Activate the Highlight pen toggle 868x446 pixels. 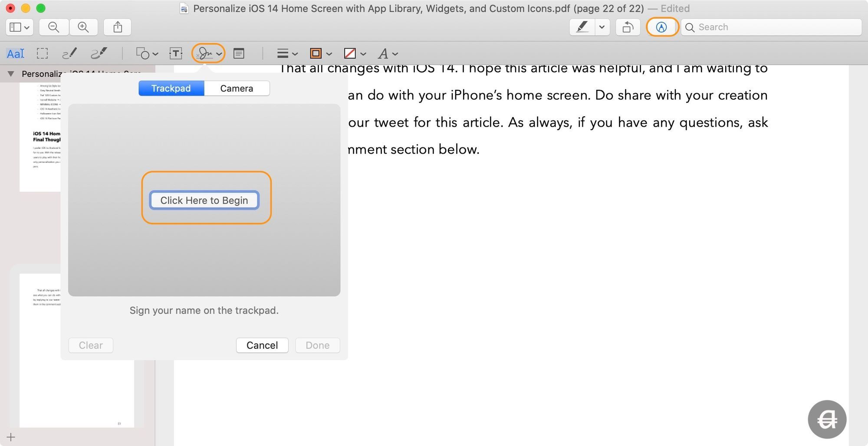click(582, 27)
